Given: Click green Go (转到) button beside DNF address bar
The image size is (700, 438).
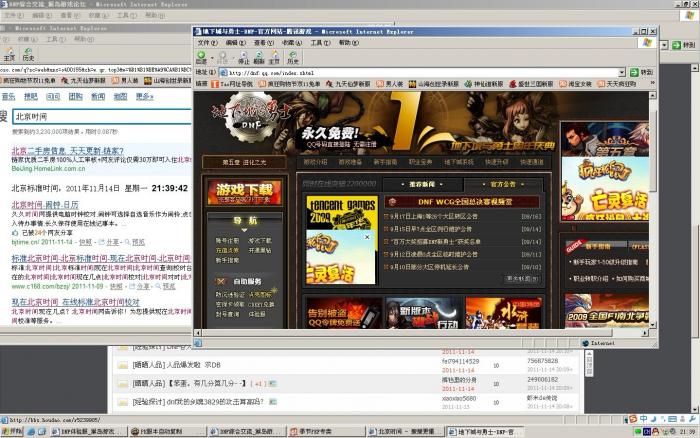Looking at the screenshot, I should 641,72.
